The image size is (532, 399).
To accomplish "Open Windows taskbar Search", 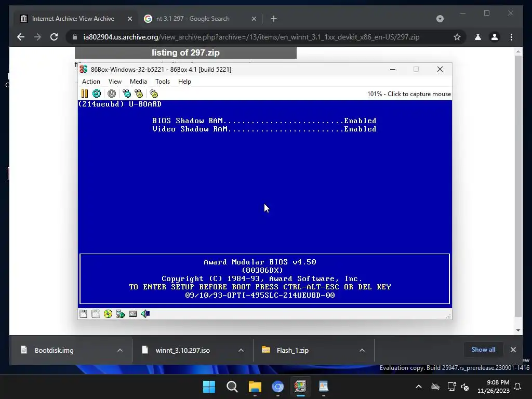I will pyautogui.click(x=232, y=387).
